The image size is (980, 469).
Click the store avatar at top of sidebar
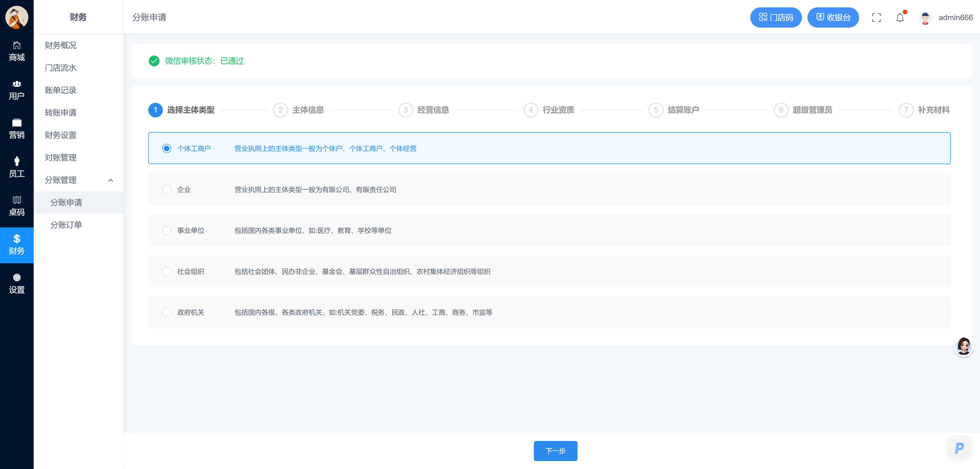(x=17, y=17)
